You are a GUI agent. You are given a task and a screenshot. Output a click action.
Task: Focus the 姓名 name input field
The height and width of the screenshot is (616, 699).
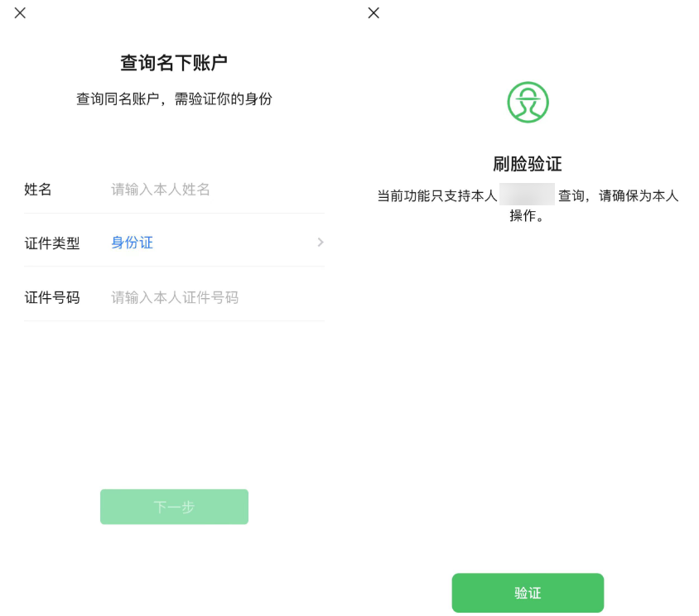pos(217,190)
